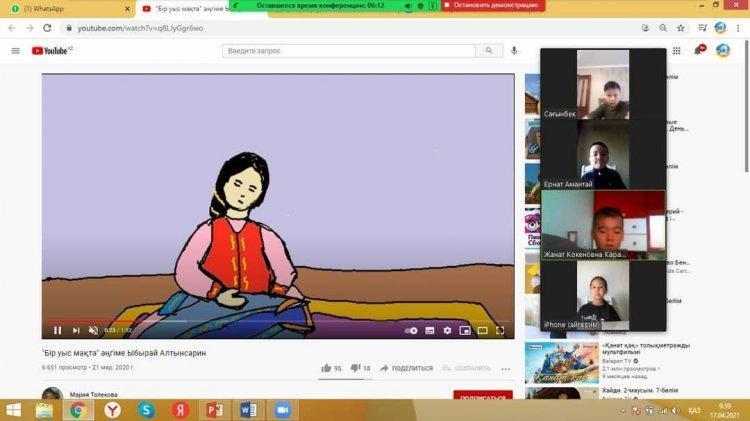The height and width of the screenshot is (421, 750).
Task: Go back in browser
Action: click(12, 28)
